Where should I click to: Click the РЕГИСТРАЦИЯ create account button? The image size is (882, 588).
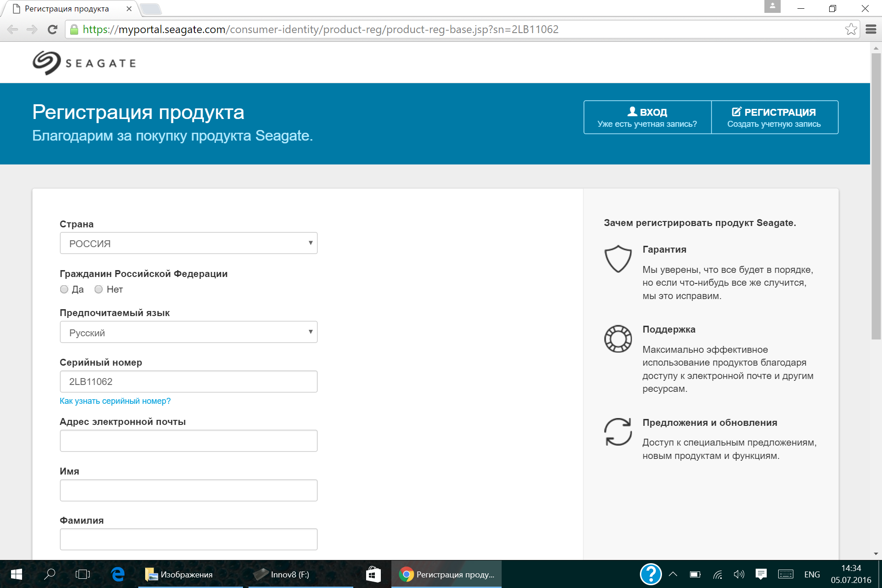775,117
